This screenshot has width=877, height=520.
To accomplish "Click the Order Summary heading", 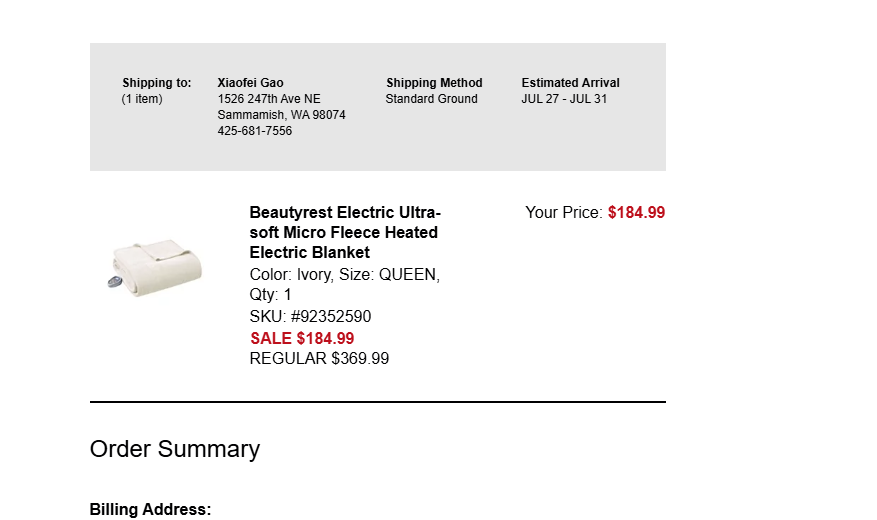I will (x=175, y=449).
